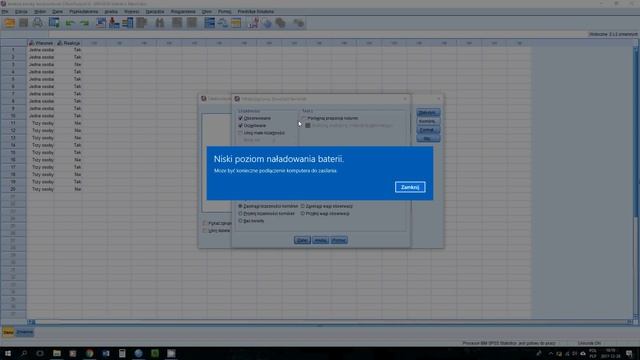The image size is (640, 360).
Task: Open the Windows Start menu
Action: click(x=7, y=353)
